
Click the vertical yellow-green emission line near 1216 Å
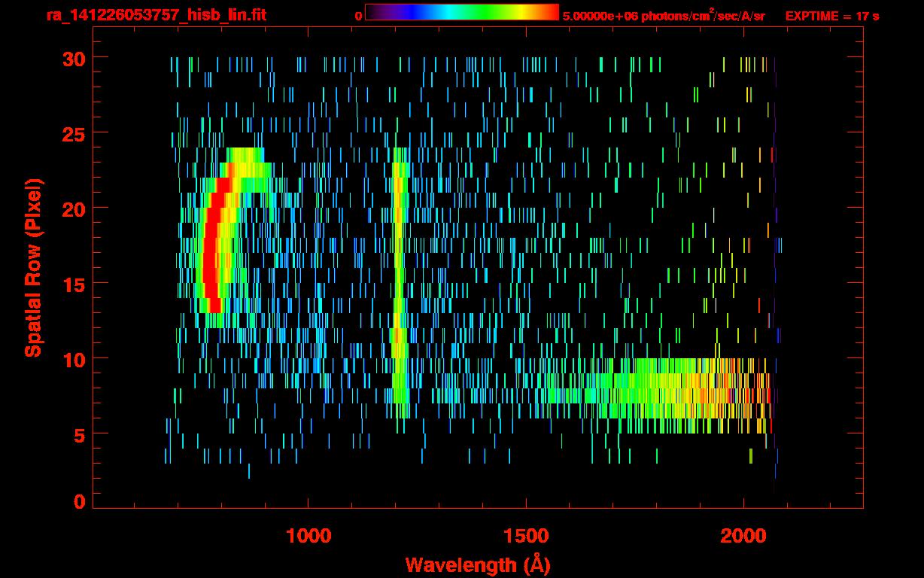click(399, 283)
